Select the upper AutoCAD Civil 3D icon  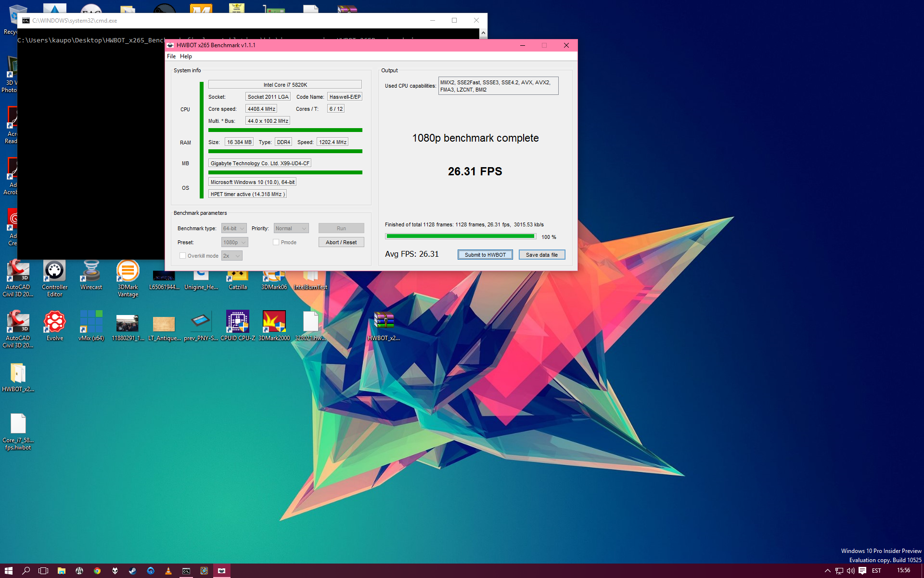pos(18,278)
